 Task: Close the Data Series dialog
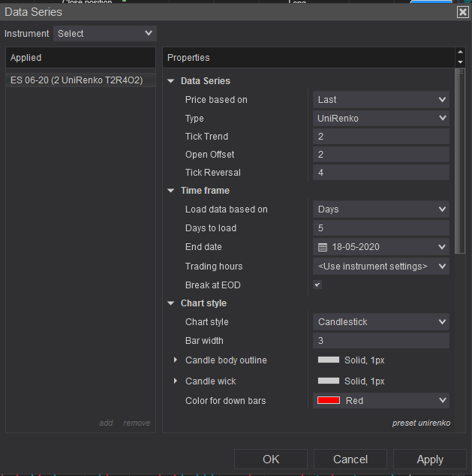(x=462, y=11)
